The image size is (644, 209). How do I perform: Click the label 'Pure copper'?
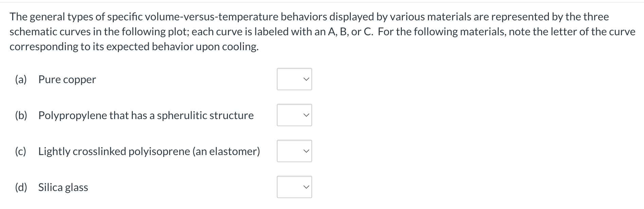click(x=67, y=79)
